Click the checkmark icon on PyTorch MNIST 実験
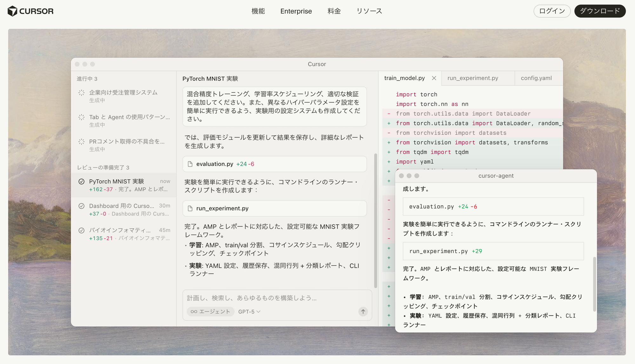 [81, 181]
